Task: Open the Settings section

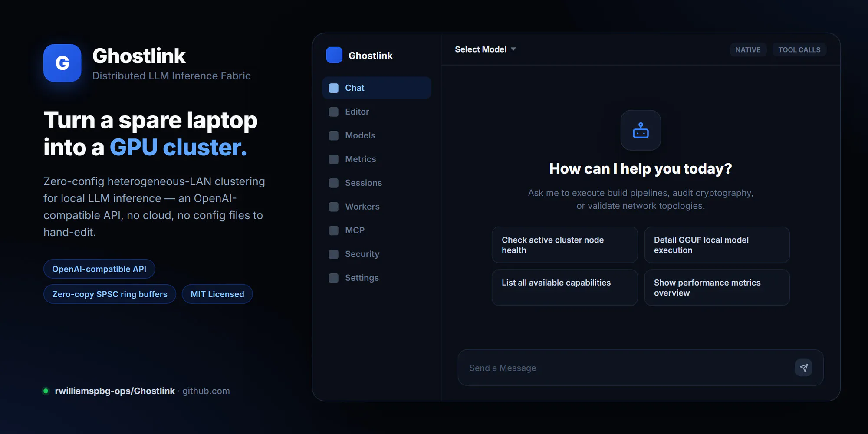Action: (x=377, y=278)
